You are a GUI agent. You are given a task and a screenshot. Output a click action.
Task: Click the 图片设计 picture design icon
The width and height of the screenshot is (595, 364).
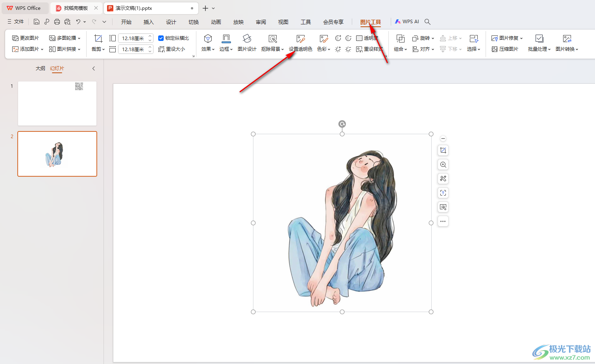pyautogui.click(x=247, y=39)
